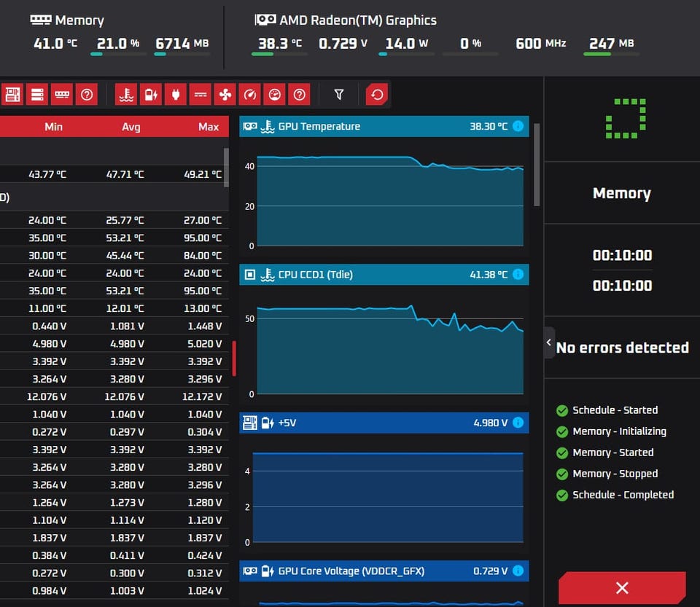The width and height of the screenshot is (700, 607).
Task: Click the graph panel vertical scrollbar
Action: (537, 165)
